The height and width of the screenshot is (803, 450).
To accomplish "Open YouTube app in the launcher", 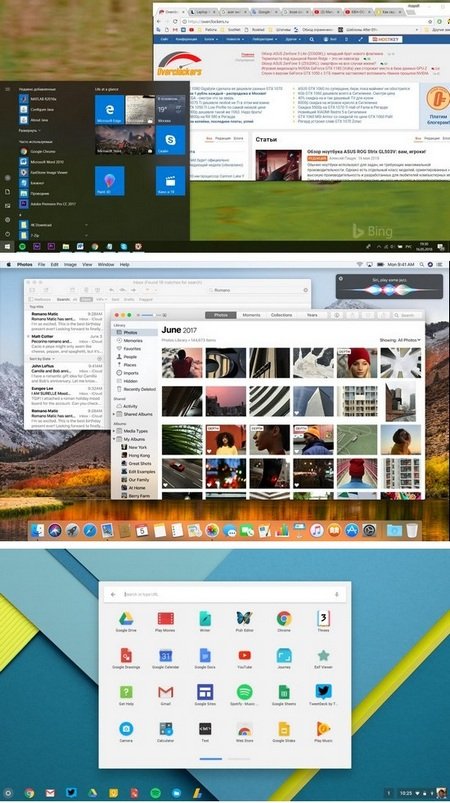I will tap(245, 659).
